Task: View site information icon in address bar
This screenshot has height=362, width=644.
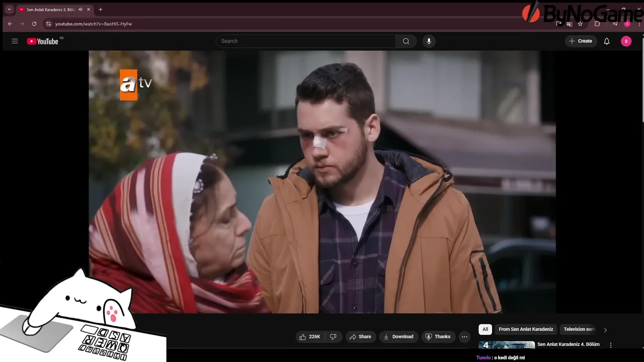Action: pyautogui.click(x=48, y=24)
